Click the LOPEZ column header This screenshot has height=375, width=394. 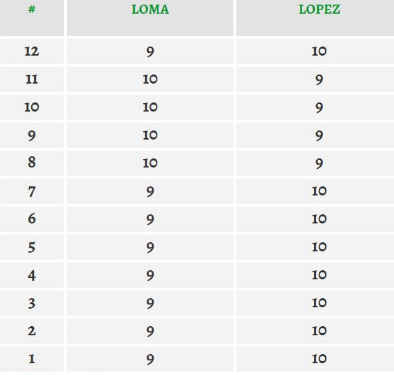click(x=319, y=9)
